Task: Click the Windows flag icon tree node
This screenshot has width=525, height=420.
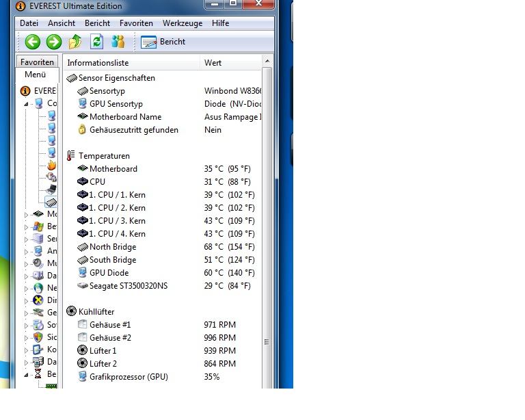Action: (38, 226)
